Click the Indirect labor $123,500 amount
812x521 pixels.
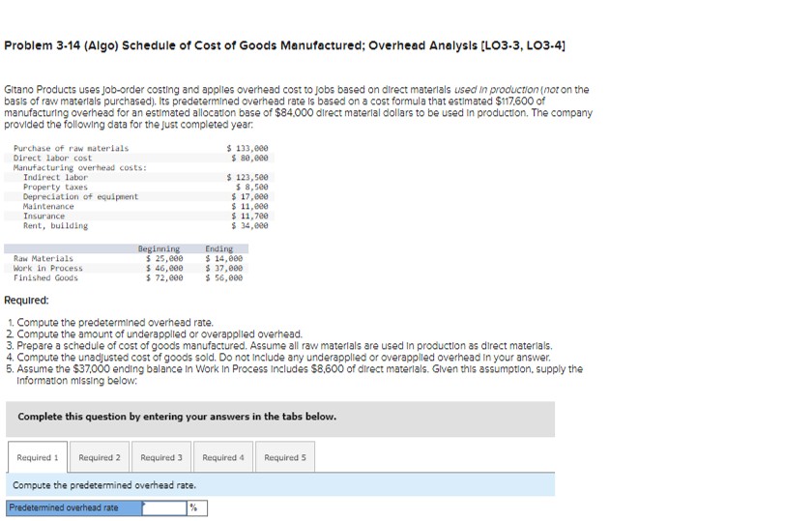tap(247, 177)
